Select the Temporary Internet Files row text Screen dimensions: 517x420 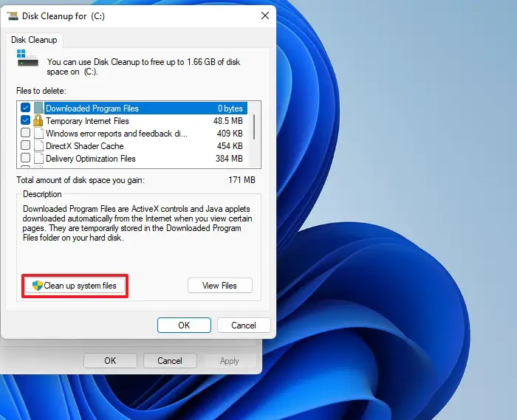click(x=87, y=121)
